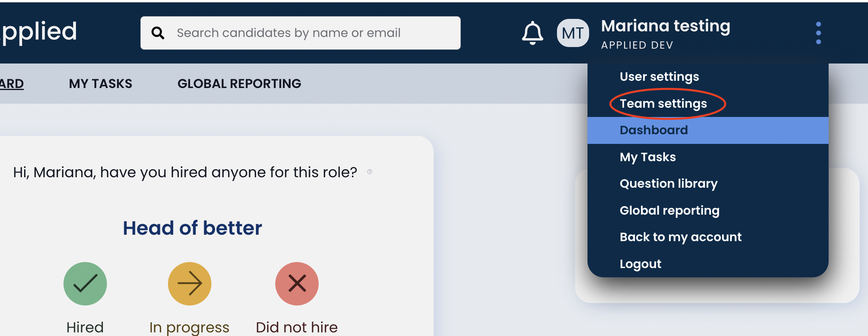
Task: Select Dashboard in the dropdown menu
Action: (654, 130)
